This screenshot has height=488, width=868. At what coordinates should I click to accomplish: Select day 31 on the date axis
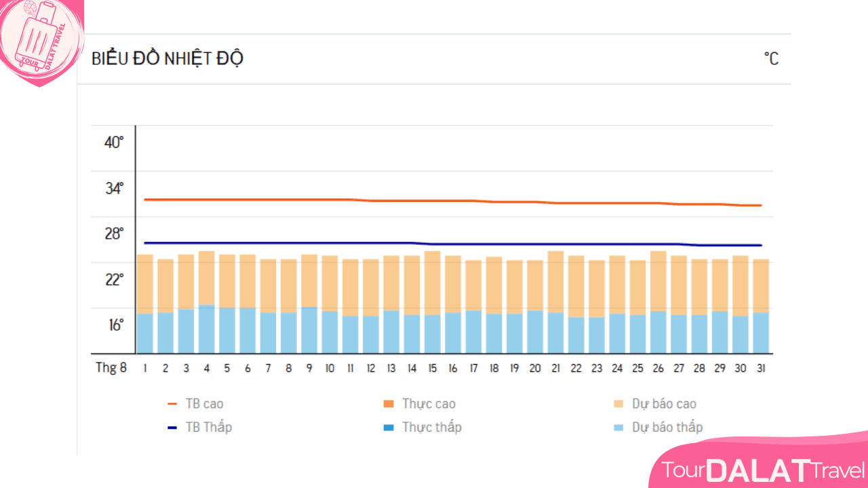[x=761, y=368]
